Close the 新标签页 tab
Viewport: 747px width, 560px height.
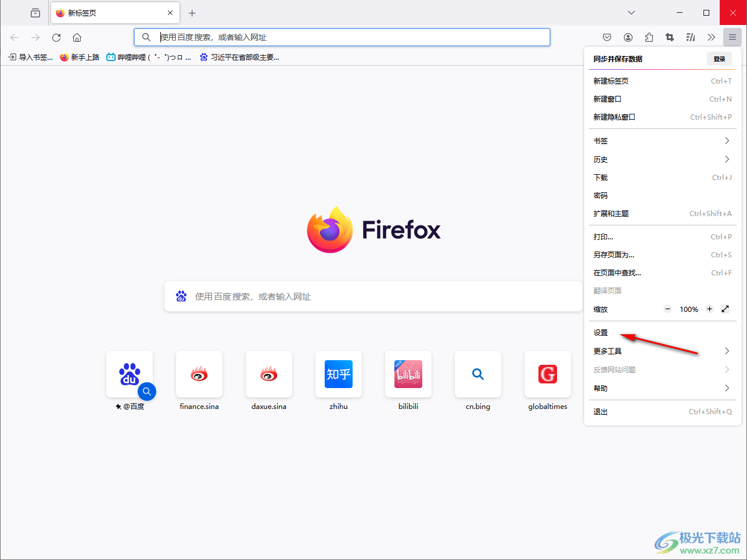(170, 13)
